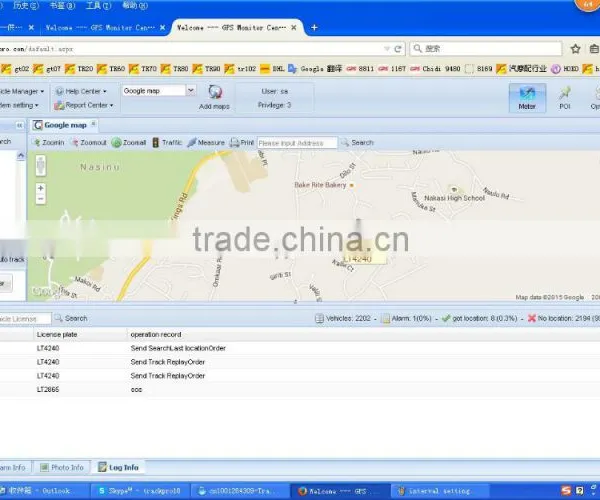Screen dimensions: 600x500
Task: Collapse the left sidebar panel arrows
Action: [20, 125]
